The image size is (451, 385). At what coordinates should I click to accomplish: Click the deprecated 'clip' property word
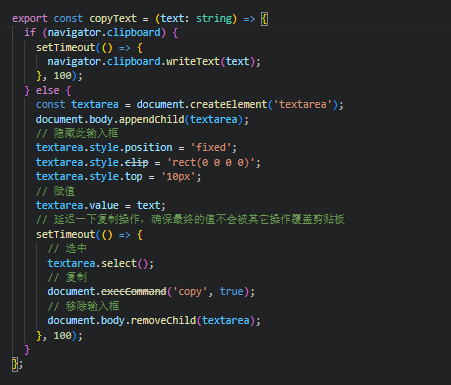136,162
